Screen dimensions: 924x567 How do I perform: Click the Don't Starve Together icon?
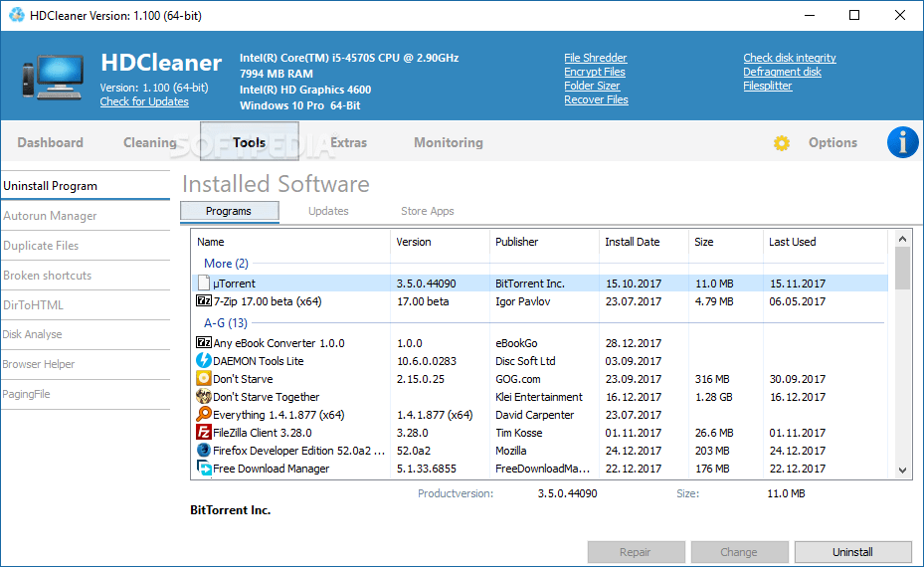(204, 397)
